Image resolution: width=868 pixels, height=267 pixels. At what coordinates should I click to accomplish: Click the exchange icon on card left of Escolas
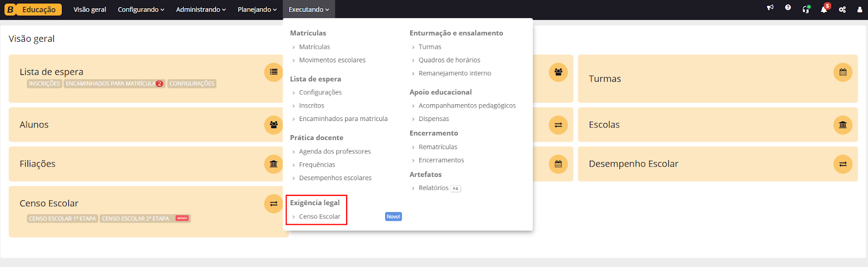point(558,125)
